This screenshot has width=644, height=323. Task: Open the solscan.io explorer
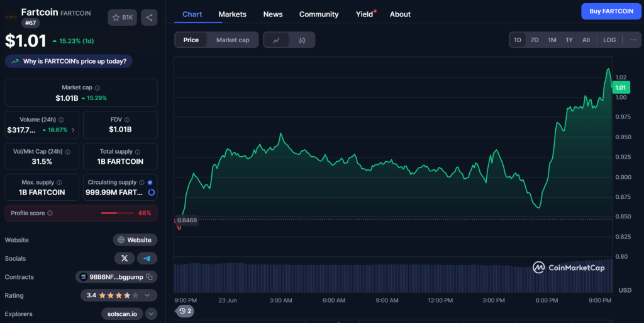pos(122,314)
